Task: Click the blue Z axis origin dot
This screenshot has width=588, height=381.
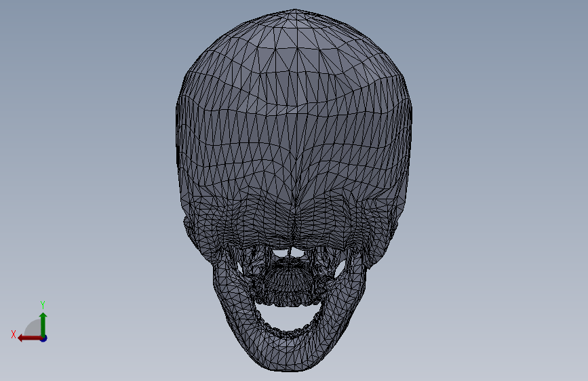Action: click(44, 338)
